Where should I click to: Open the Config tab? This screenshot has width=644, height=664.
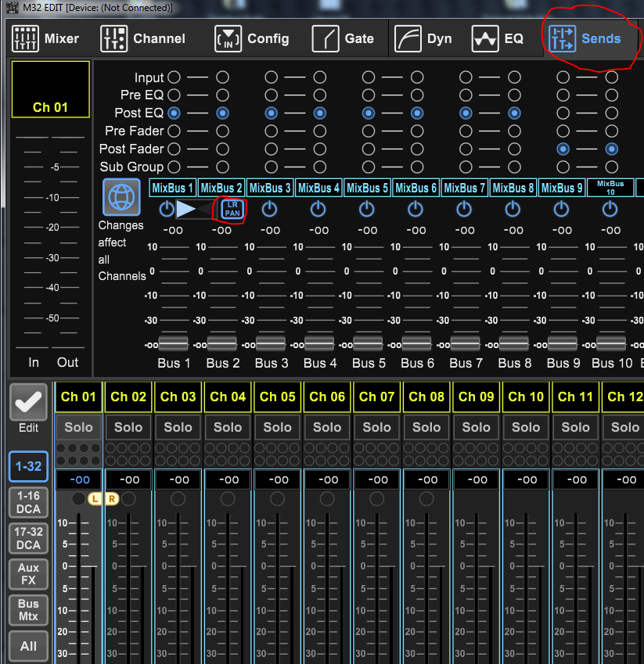click(x=252, y=38)
